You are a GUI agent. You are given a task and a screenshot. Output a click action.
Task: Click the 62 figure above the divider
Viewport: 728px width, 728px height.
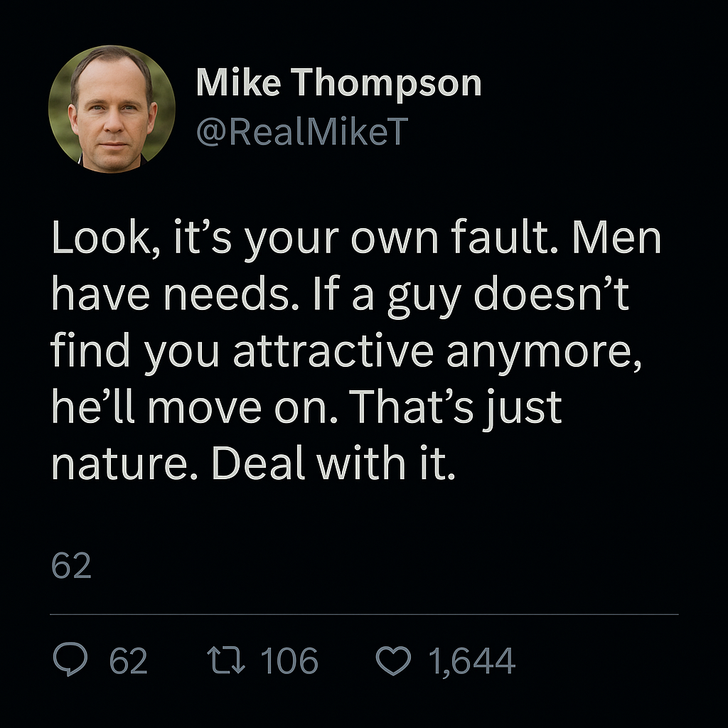[72, 567]
